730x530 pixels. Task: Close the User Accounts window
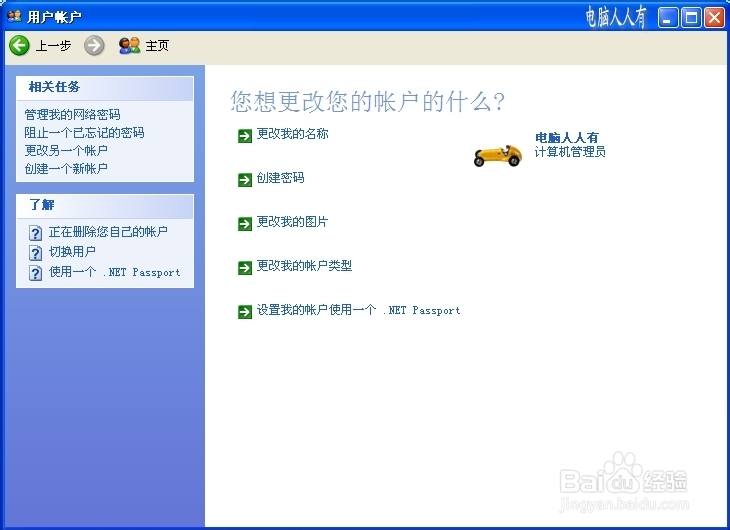[714, 18]
